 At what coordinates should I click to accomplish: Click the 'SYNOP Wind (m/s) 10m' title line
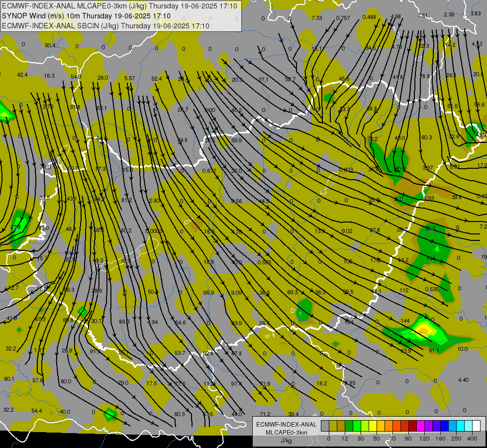[x=87, y=16]
